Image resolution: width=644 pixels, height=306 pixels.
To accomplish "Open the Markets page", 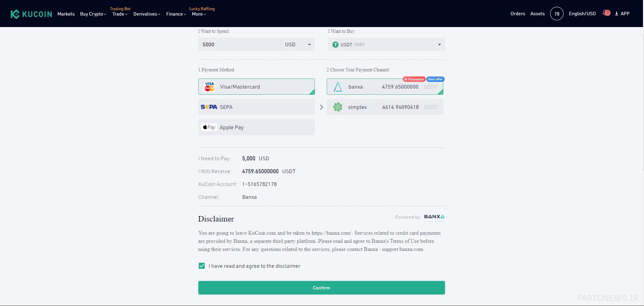I will [66, 14].
